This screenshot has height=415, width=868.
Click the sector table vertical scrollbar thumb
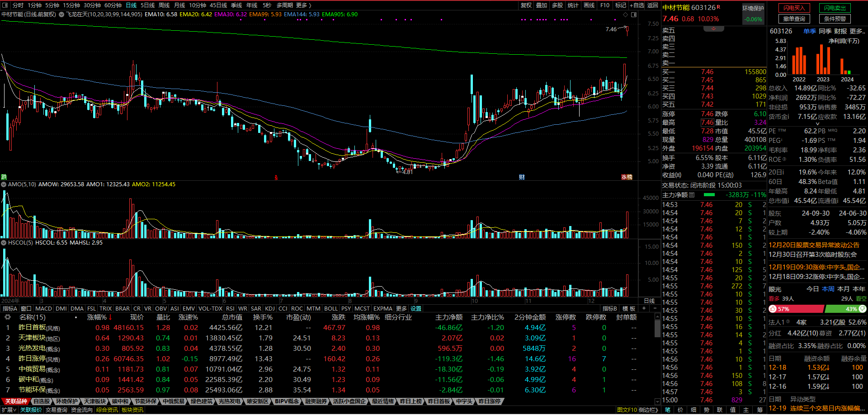pos(657,329)
